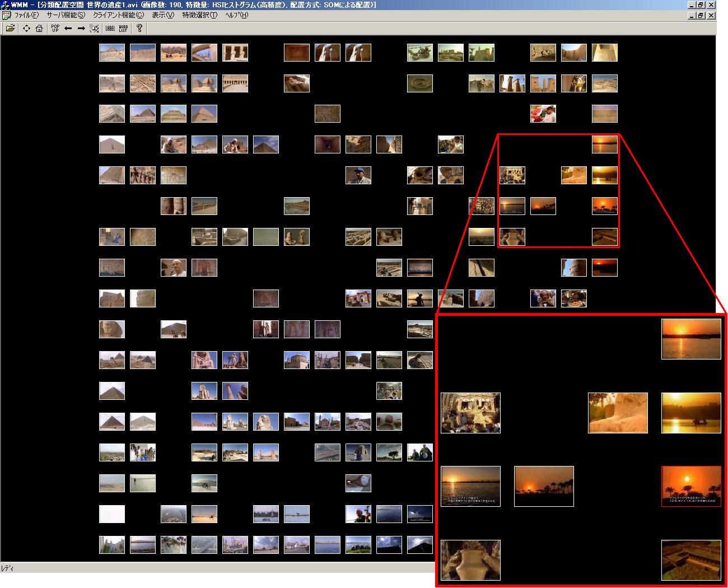Viewport: 728px width, 588px height.
Task: Click the crossed-out selection box icon
Action: 95,28
